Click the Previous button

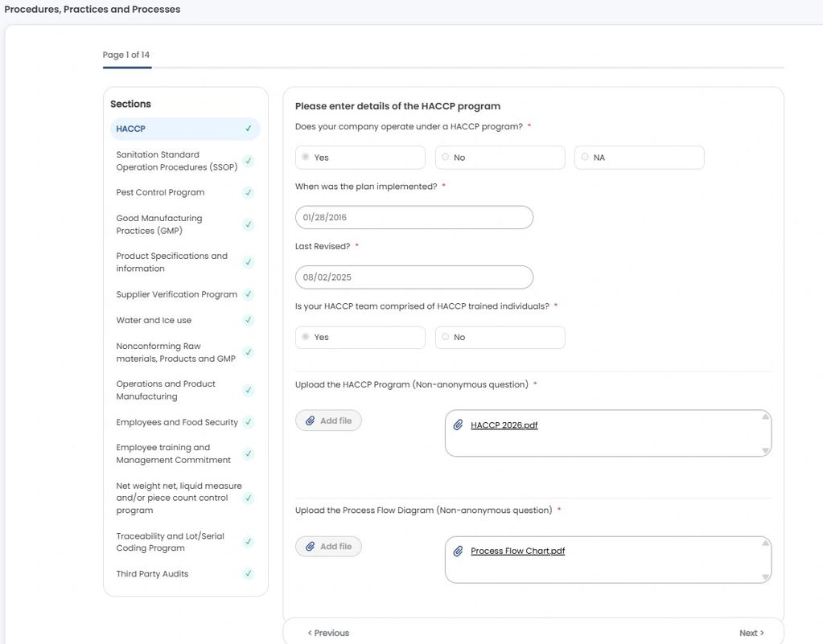(327, 633)
